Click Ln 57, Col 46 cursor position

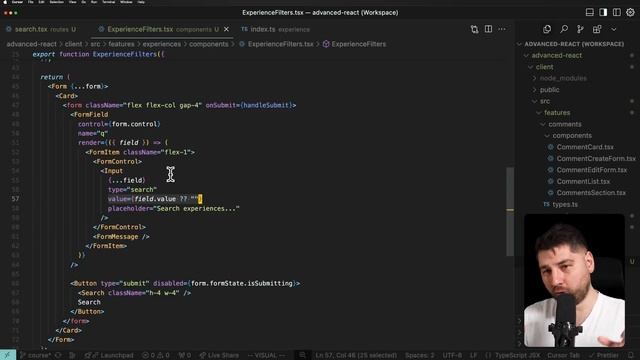356,355
